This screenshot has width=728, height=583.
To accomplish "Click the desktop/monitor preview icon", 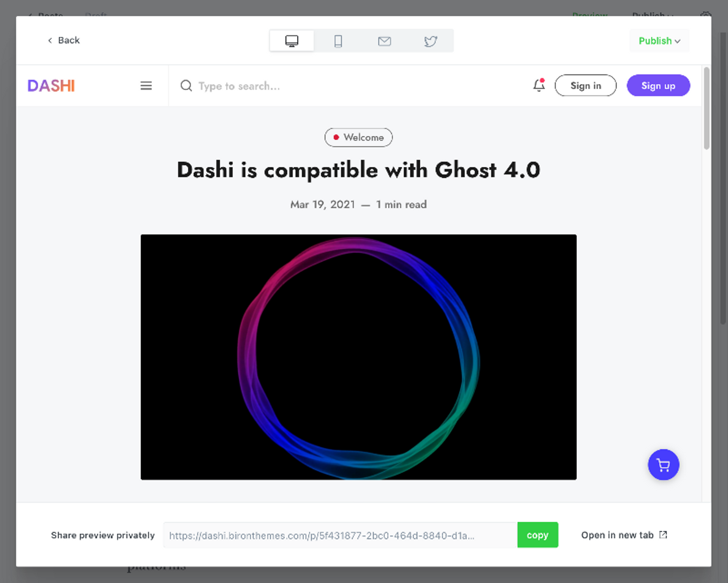I will (x=292, y=40).
